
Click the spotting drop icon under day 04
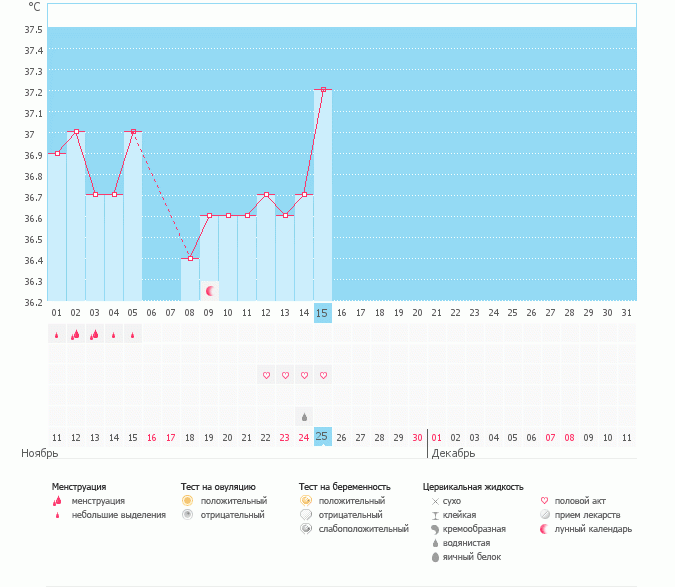(x=114, y=335)
